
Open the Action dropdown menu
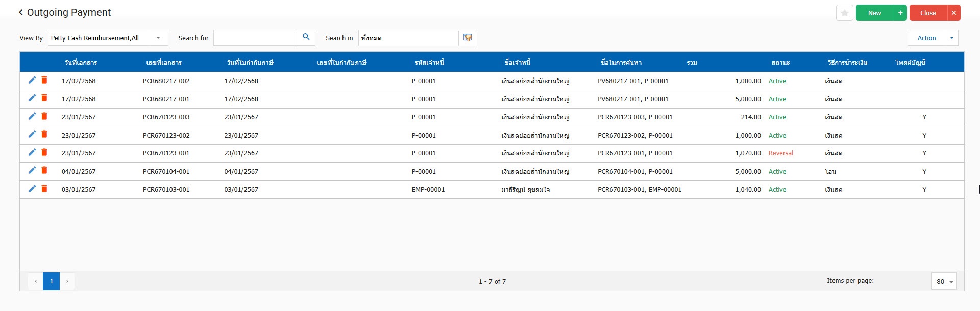point(933,38)
